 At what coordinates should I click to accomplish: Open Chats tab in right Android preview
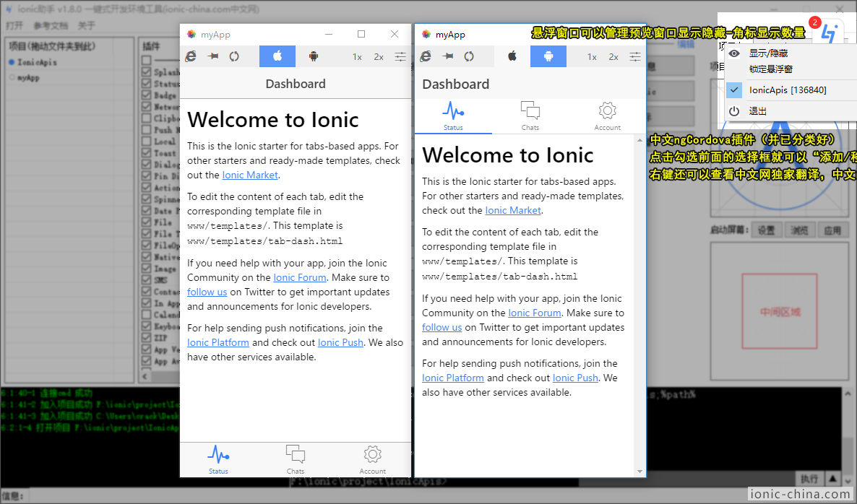[x=530, y=116]
